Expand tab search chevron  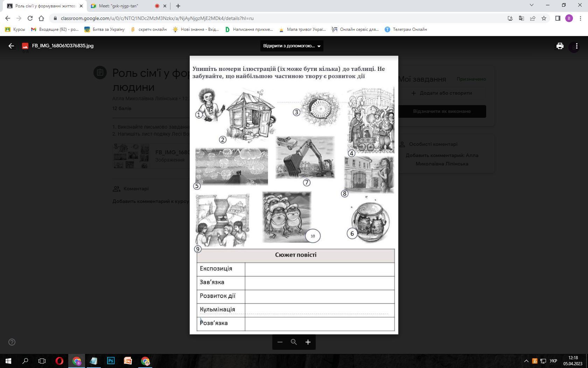coord(532,5)
